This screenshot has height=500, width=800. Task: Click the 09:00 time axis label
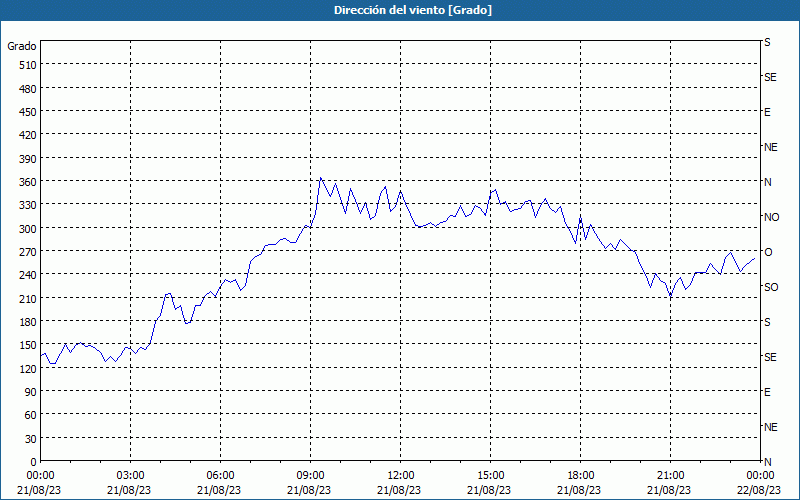pyautogui.click(x=310, y=476)
